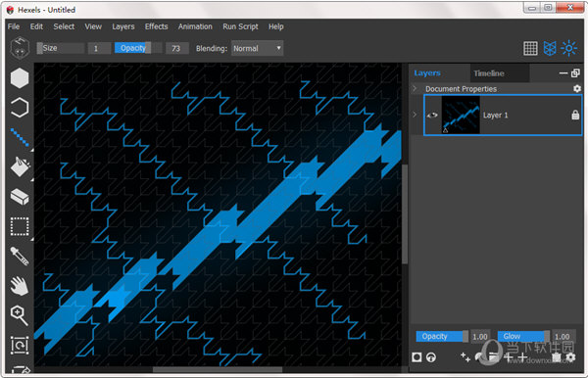Open the Run Script menu
The width and height of the screenshot is (588, 378).
pos(240,26)
